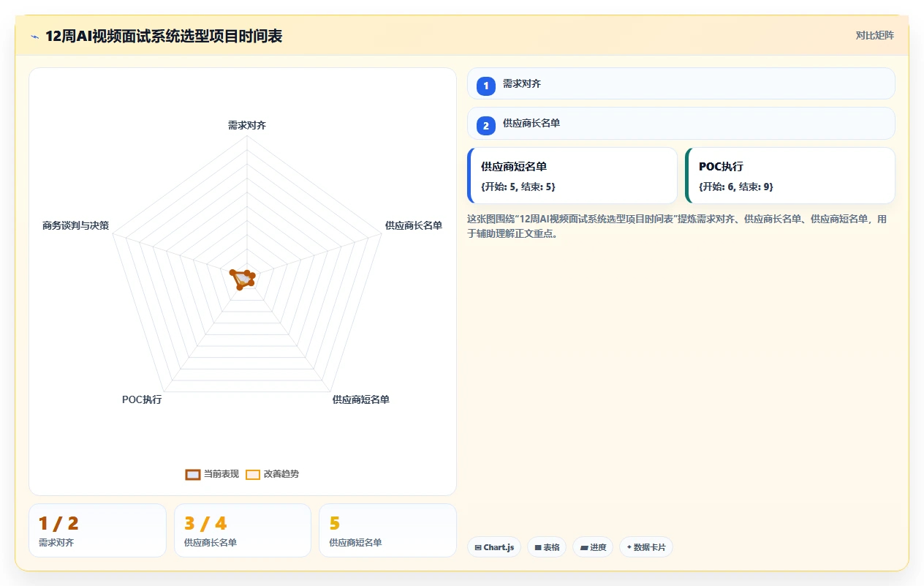Click the 数据卡片 tag
This screenshot has height=586, width=924.
click(646, 547)
